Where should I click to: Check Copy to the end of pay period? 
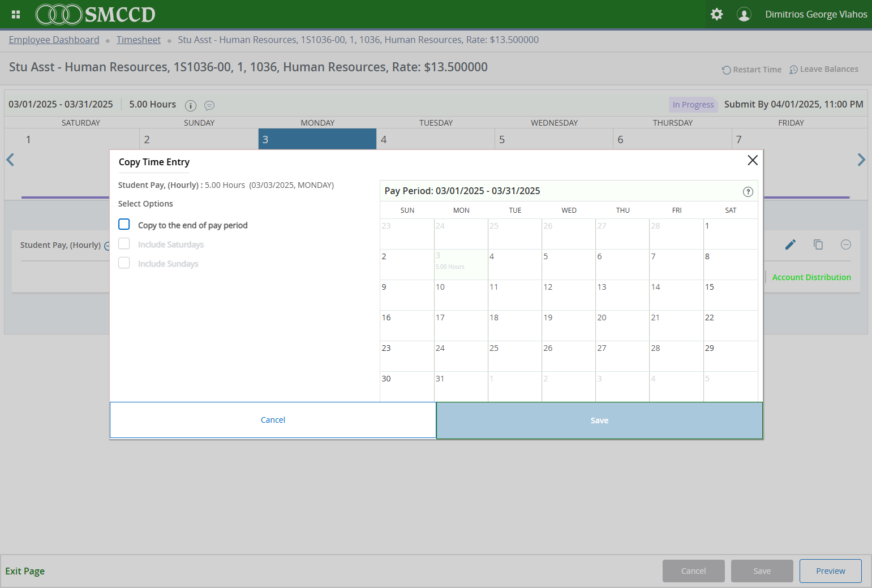click(x=124, y=225)
